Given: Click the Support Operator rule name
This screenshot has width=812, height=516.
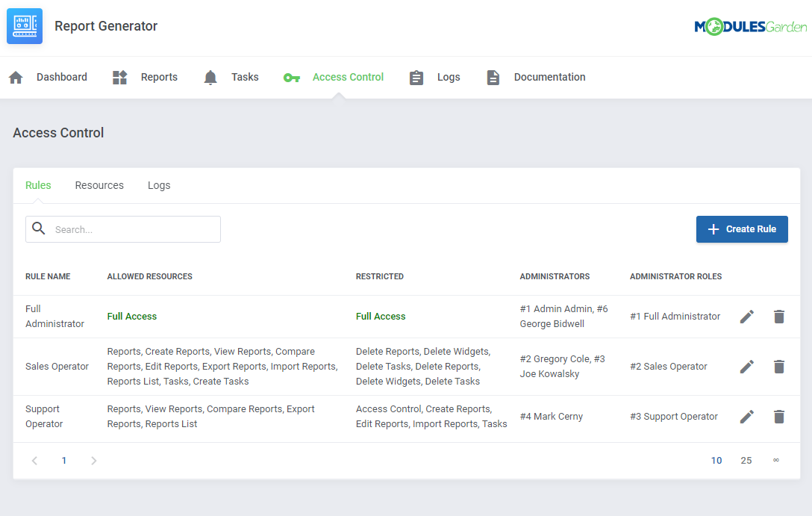Looking at the screenshot, I should [x=44, y=417].
